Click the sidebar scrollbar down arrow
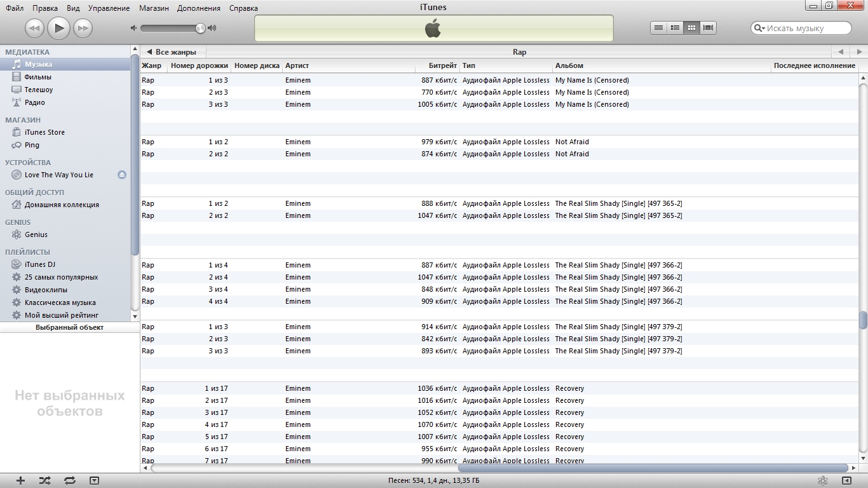The width and height of the screenshot is (868, 488). pyautogui.click(x=135, y=316)
